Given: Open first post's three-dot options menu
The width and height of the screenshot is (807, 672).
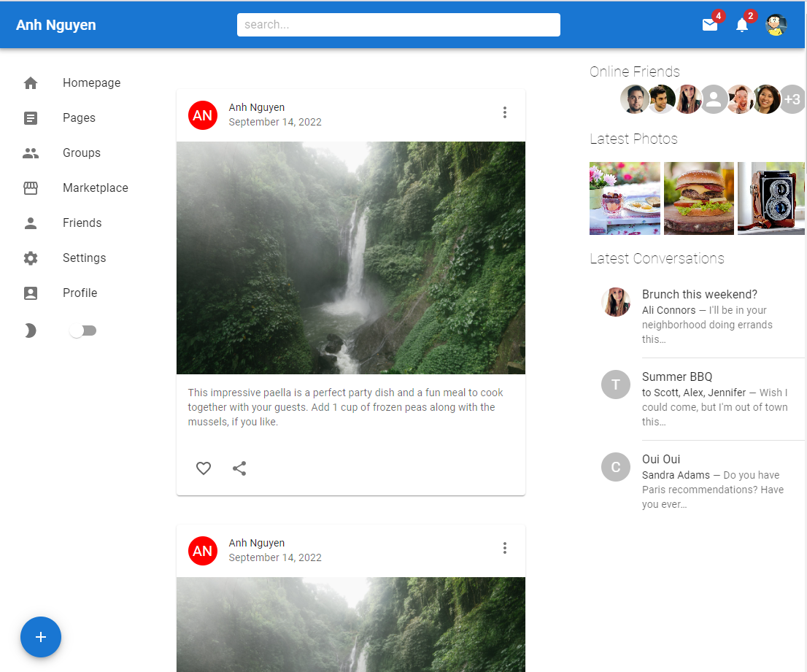Looking at the screenshot, I should [504, 112].
